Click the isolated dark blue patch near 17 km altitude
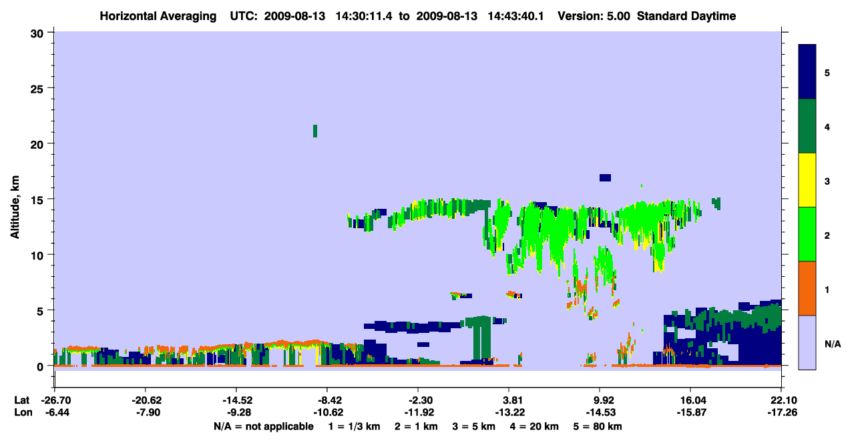868x445 pixels. [605, 177]
